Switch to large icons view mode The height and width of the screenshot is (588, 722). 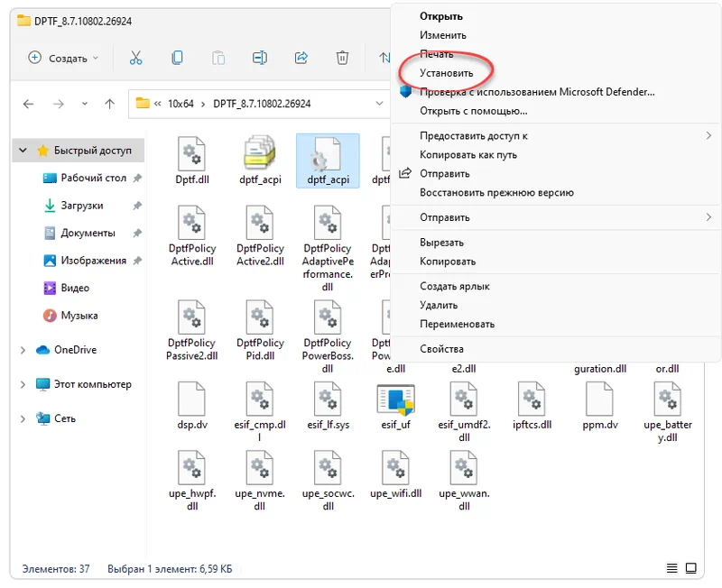point(691,568)
